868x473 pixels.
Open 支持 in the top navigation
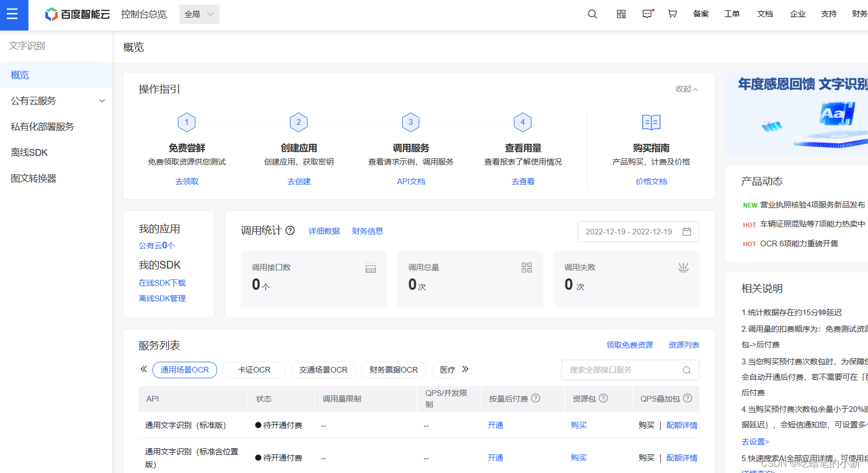[829, 14]
